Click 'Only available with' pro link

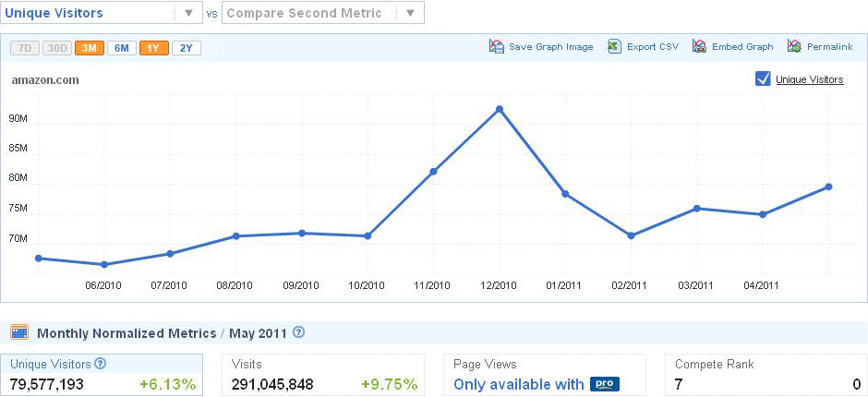coord(519,384)
